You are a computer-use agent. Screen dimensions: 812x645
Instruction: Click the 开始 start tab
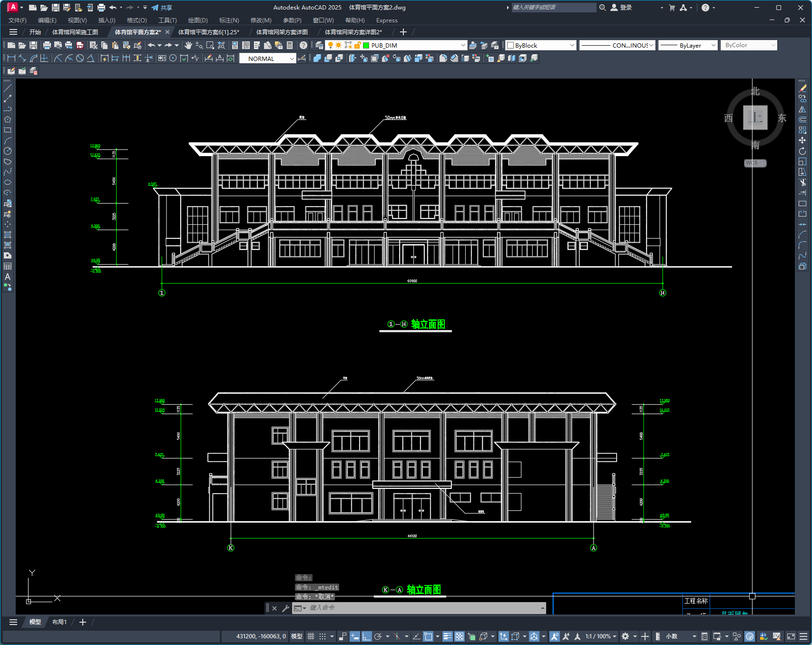click(x=35, y=32)
